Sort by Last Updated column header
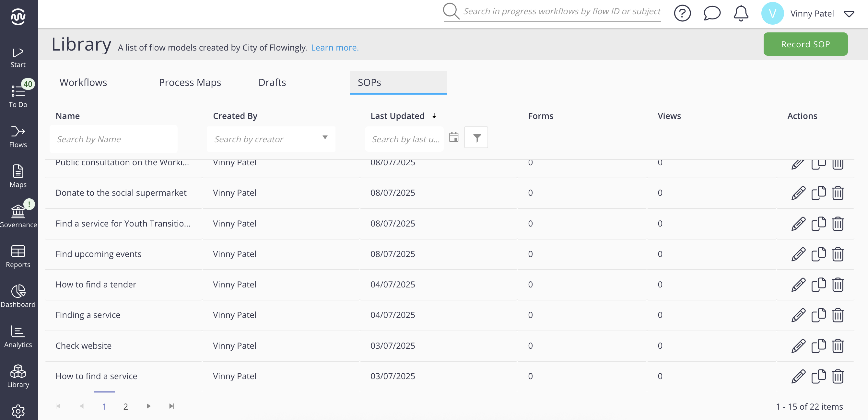Screen dimensions: 868x420 point(397,116)
